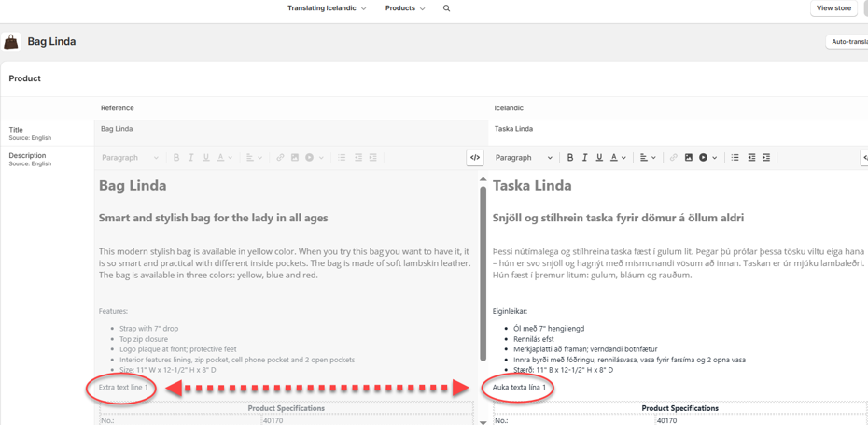
Task: Open Paragraph style dropdown in Icelandic editor
Action: click(x=524, y=158)
